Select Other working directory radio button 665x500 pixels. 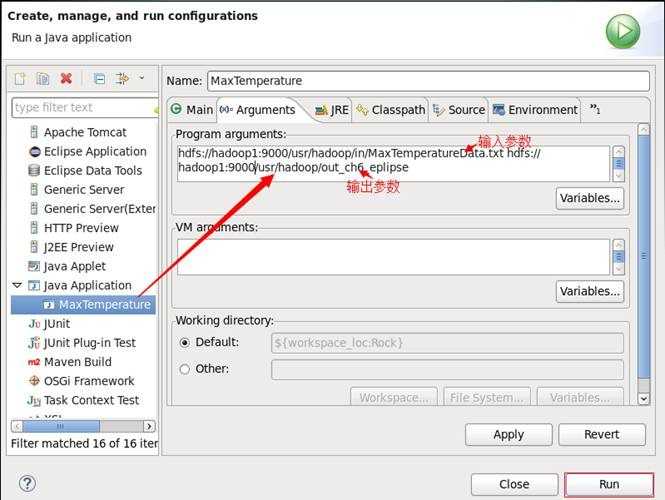(184, 369)
